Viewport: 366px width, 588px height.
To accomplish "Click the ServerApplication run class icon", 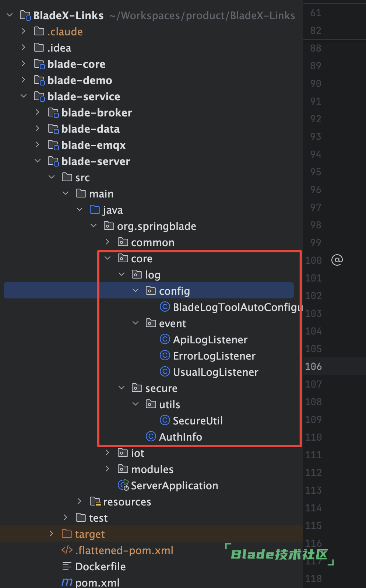I will 123,485.
